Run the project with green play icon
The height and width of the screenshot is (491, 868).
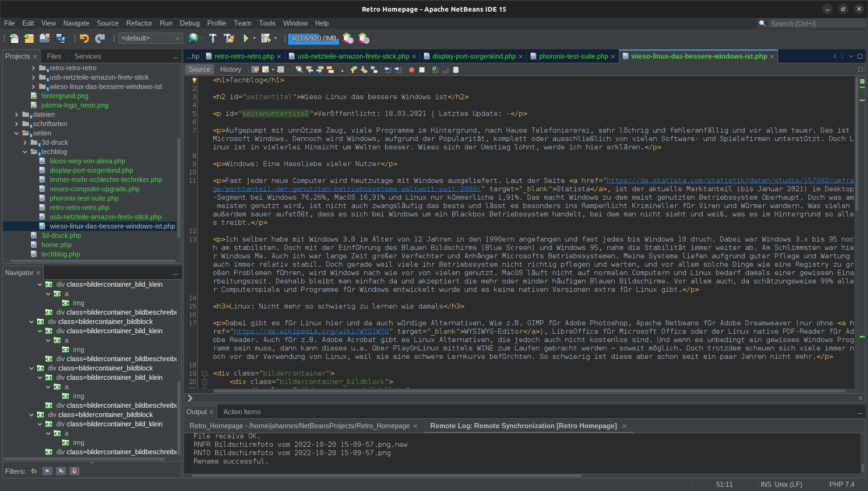[x=246, y=39]
